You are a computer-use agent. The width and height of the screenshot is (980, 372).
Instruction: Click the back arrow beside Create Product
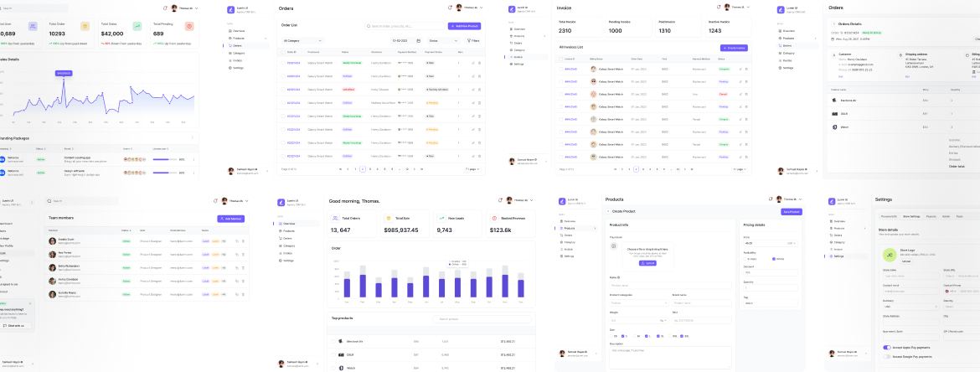[x=609, y=211]
